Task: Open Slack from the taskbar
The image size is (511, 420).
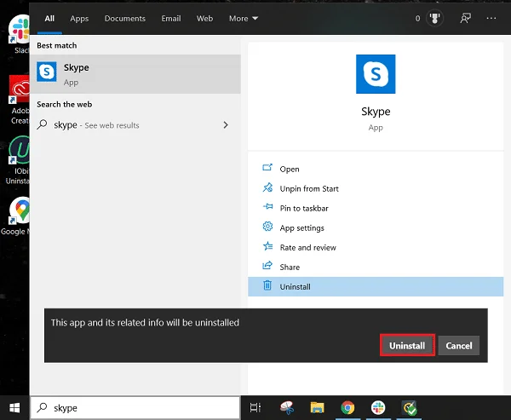Action: [x=378, y=407]
